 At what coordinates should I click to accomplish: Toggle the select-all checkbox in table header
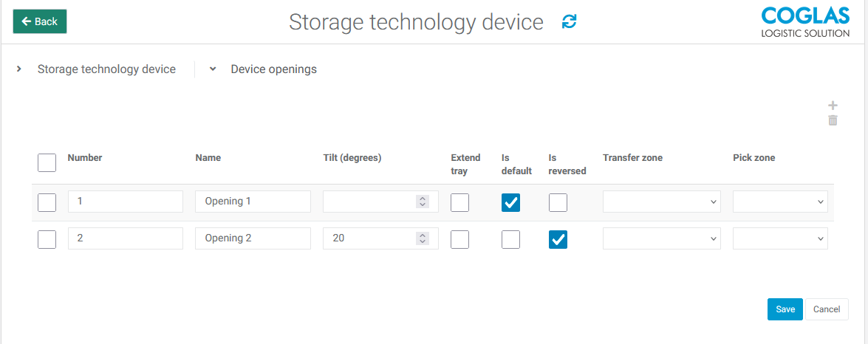click(x=47, y=162)
